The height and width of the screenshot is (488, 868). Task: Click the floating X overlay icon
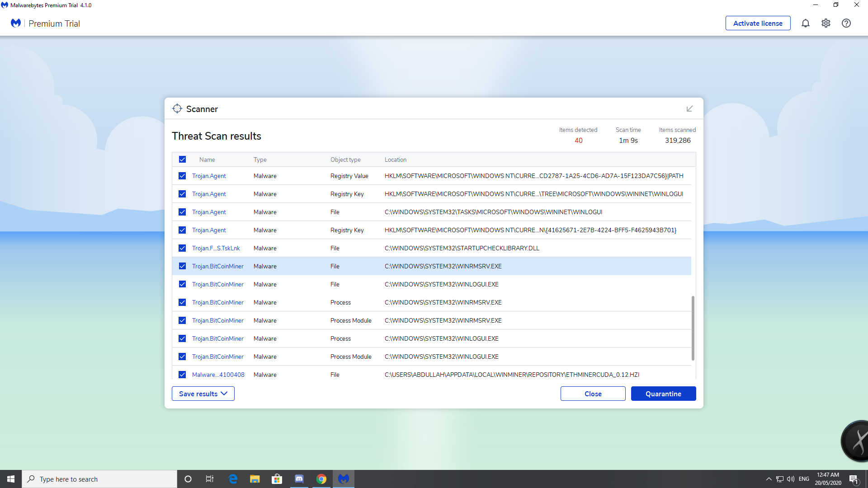coord(856,441)
